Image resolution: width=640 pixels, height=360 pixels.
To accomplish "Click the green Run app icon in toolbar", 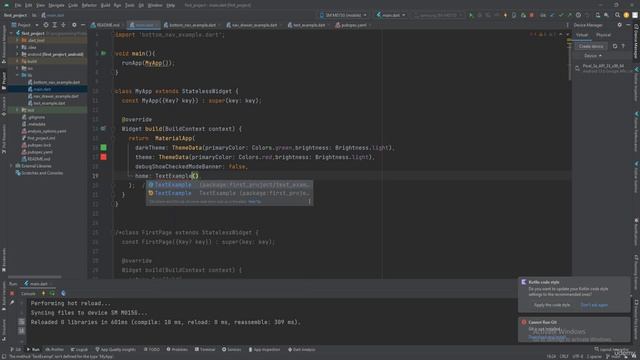I will coord(471,15).
